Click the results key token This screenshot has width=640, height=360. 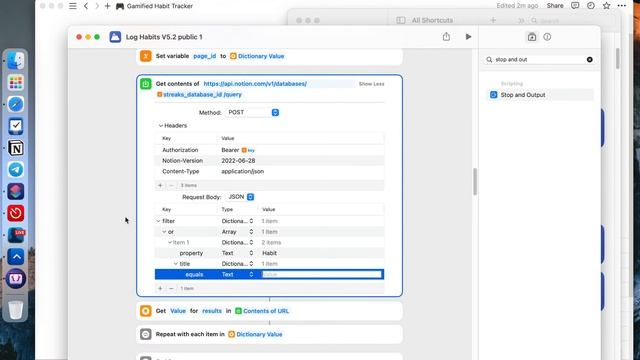point(212,311)
